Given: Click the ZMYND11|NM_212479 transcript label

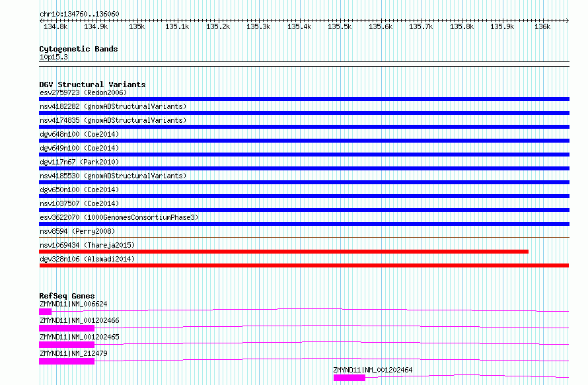Looking at the screenshot, I should [x=73, y=353].
